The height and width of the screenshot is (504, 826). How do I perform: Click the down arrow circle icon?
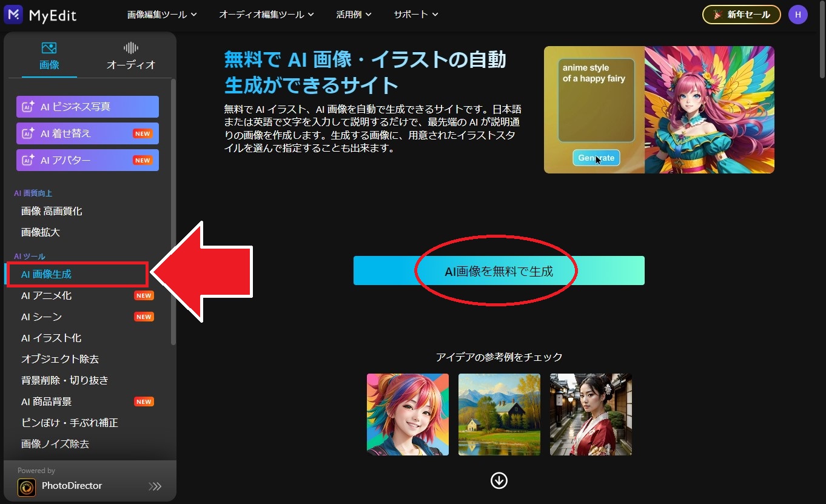(x=499, y=481)
